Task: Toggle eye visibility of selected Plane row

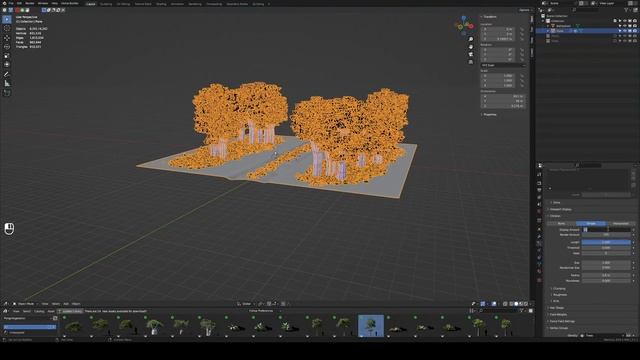Action: [x=624, y=31]
